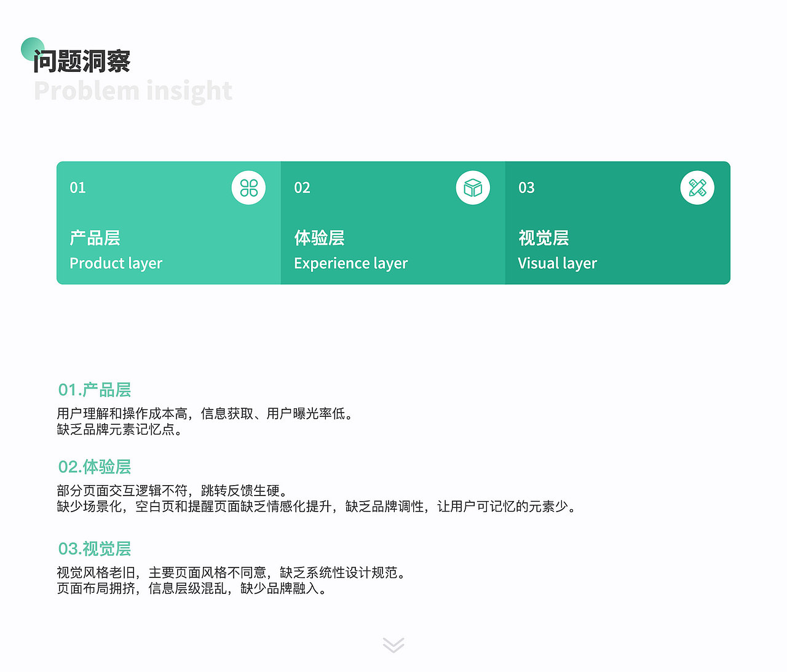Screen dimensions: 787x672
Task: Click the 问题洞察 page title
Action: click(82, 61)
